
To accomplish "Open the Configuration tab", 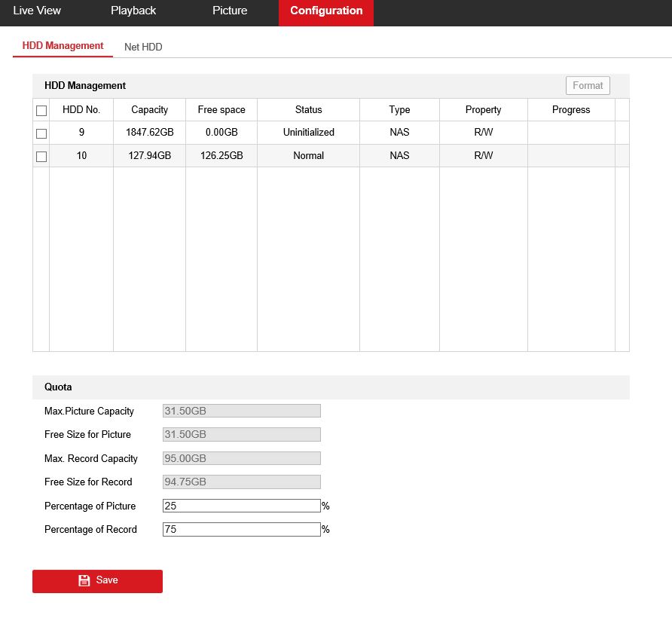I will (x=326, y=11).
